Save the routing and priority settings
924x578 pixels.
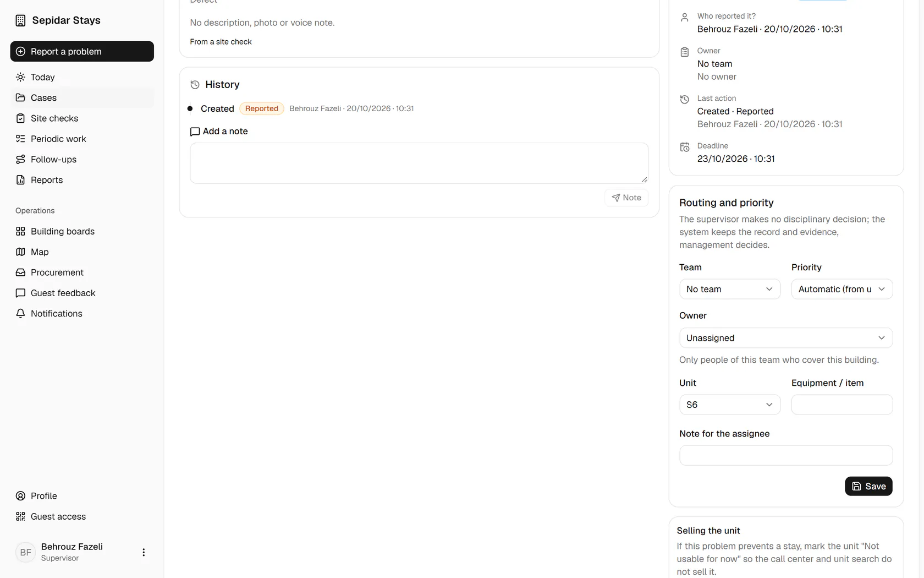coord(868,486)
